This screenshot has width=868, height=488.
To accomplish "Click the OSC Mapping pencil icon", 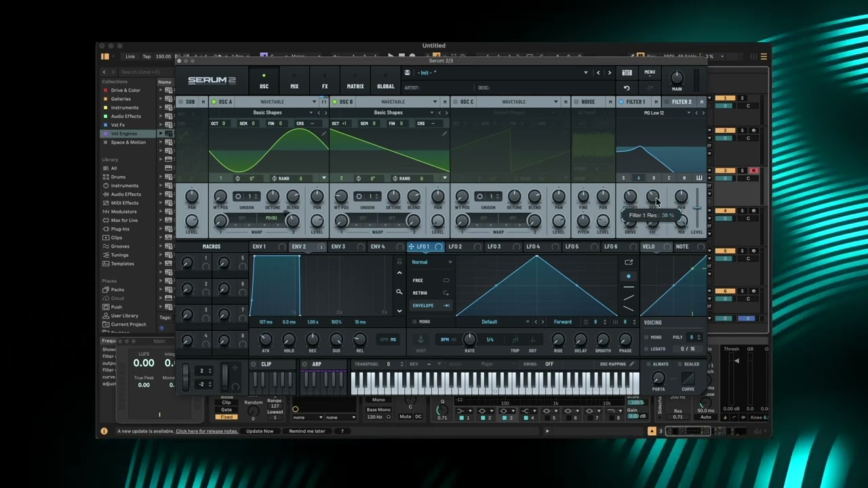I will click(x=632, y=364).
